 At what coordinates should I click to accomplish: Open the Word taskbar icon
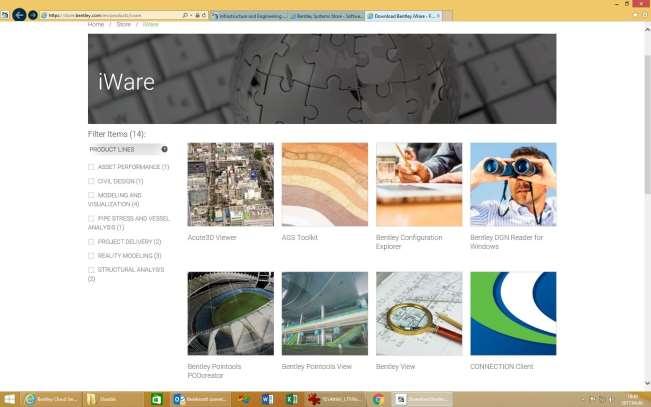click(x=267, y=400)
